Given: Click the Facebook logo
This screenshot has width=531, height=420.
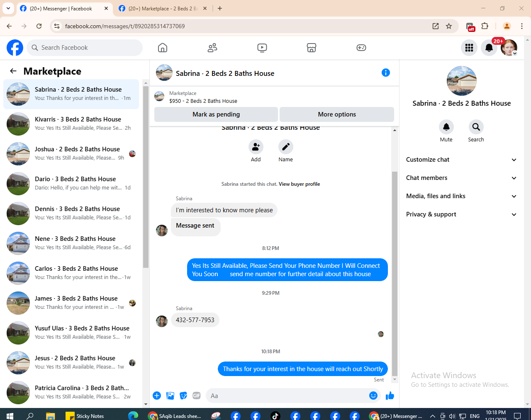Looking at the screenshot, I should 15,48.
